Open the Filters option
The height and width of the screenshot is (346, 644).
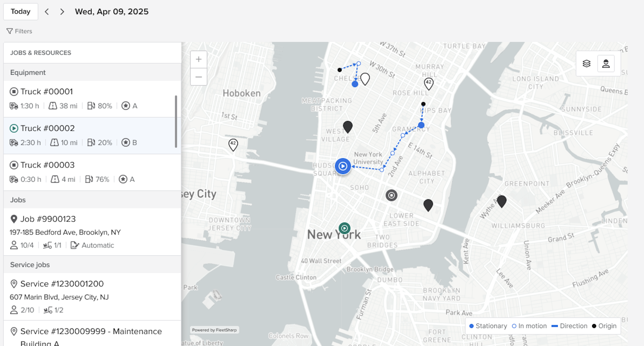(19, 31)
